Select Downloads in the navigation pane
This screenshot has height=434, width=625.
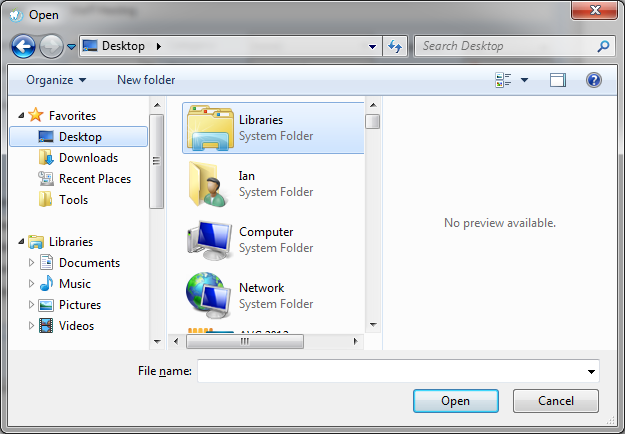coord(88,158)
